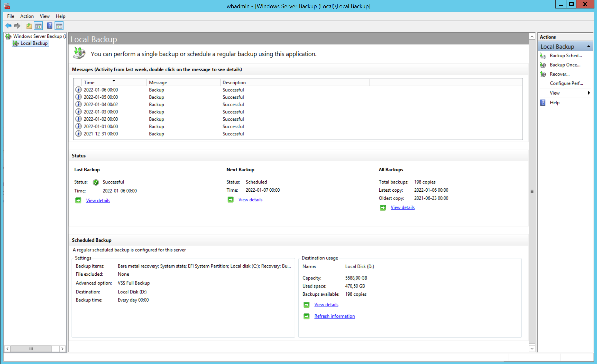Click the Up one level folder icon
The width and height of the screenshot is (597, 364).
click(x=29, y=26)
